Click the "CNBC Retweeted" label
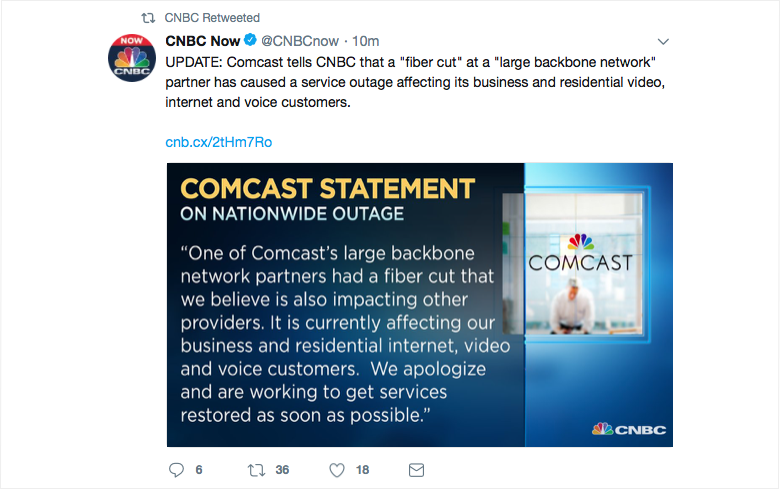This screenshot has width=780, height=489. tap(212, 17)
